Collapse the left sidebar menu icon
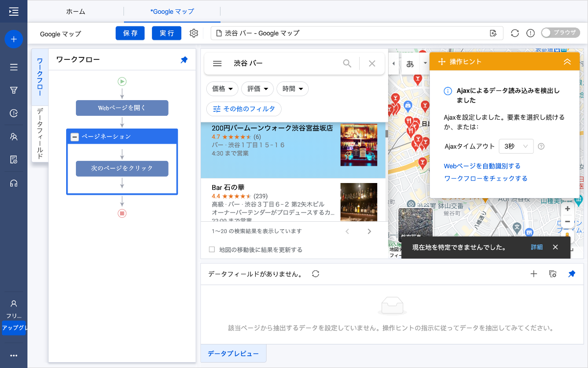This screenshot has height=368, width=588. click(x=14, y=11)
